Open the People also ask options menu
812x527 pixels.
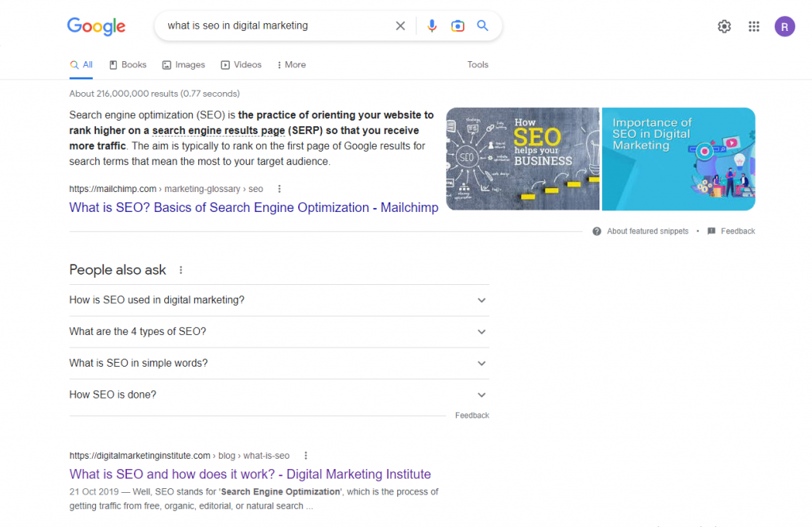tap(181, 270)
